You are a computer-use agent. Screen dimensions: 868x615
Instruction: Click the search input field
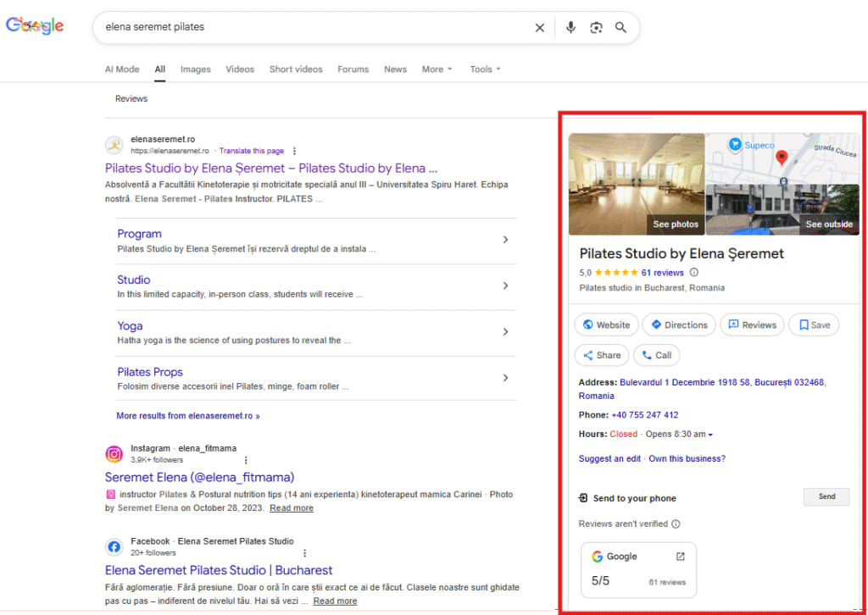click(x=314, y=27)
